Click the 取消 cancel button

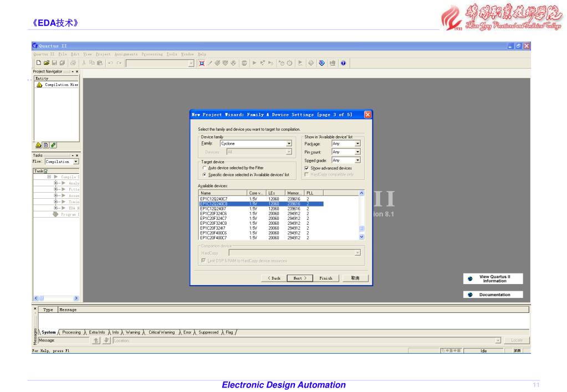tap(355, 278)
